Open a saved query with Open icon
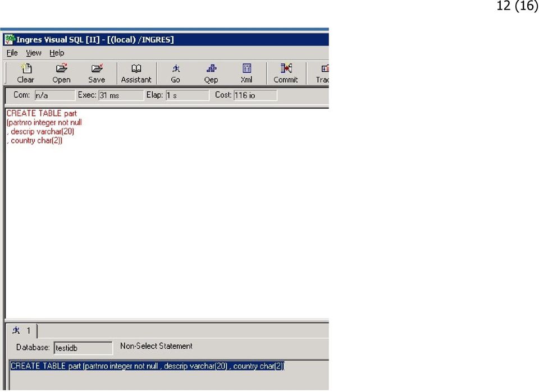Image resolution: width=539 pixels, height=392 pixels. tap(62, 73)
